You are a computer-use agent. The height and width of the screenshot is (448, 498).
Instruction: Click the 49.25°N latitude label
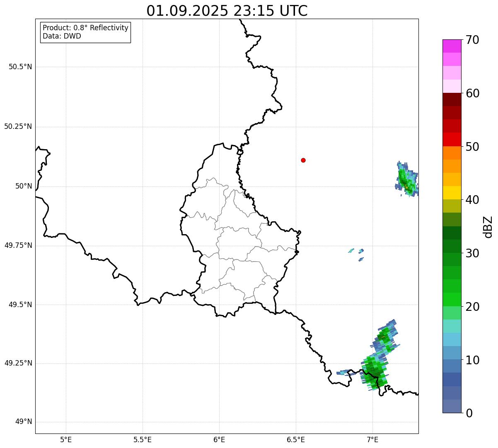pyautogui.click(x=18, y=363)
